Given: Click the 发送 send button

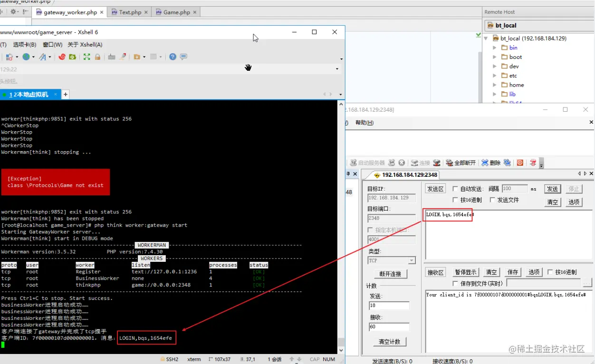Looking at the screenshot, I should tap(552, 189).
